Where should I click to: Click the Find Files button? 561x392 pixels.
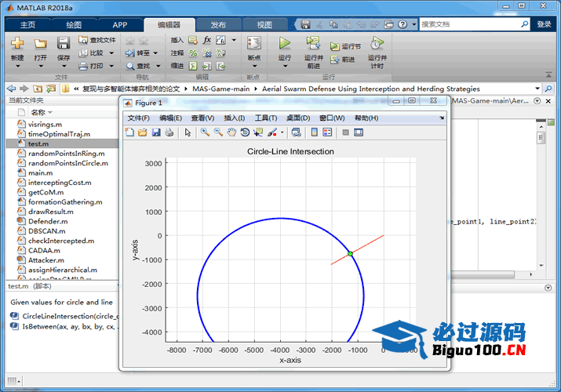(97, 40)
